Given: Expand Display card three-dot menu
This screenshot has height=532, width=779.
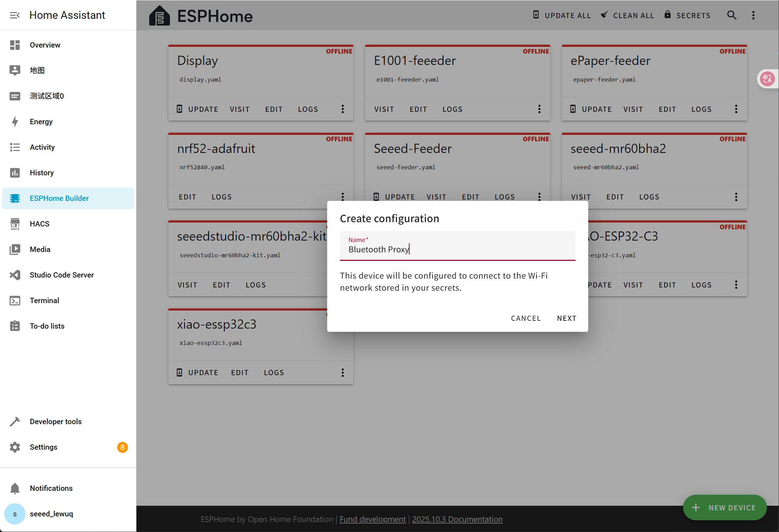Looking at the screenshot, I should pos(342,109).
